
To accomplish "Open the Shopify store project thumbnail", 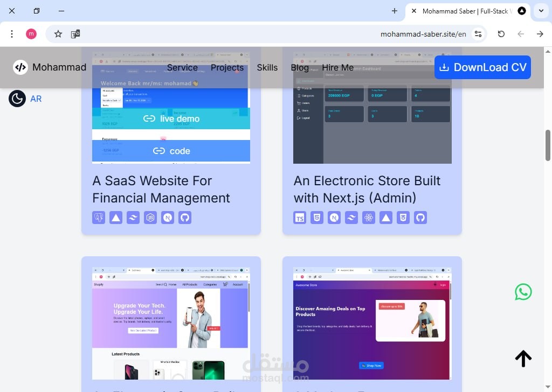I will 171,324.
